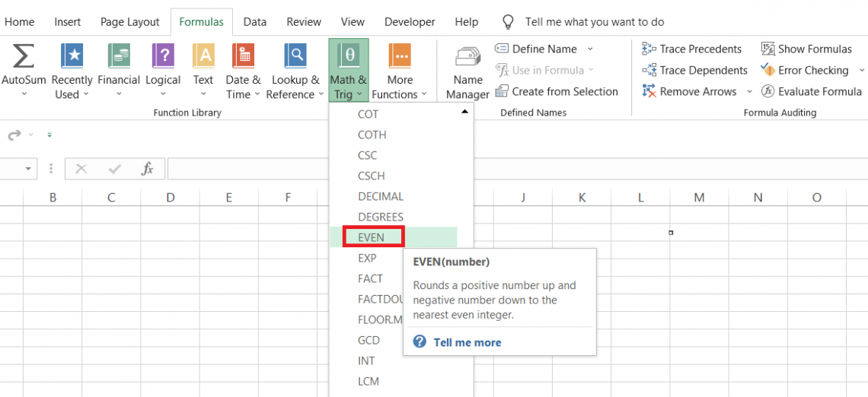
Task: Expand the More Functions dropdown
Action: [x=400, y=94]
